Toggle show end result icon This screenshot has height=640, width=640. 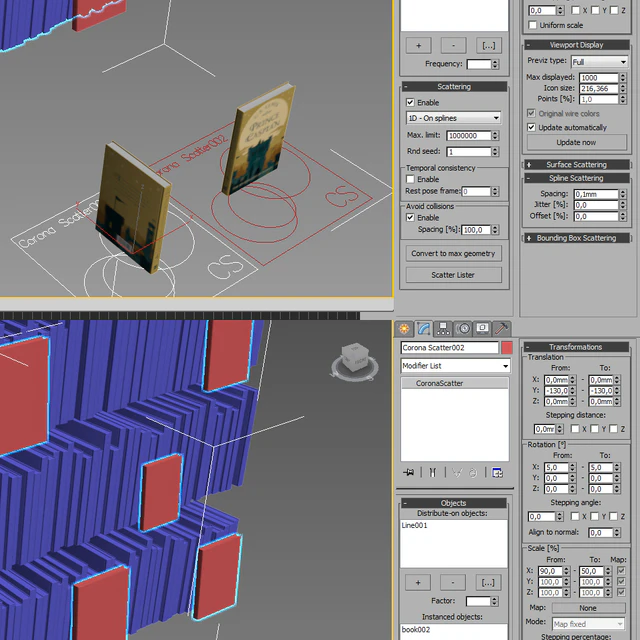(433, 473)
